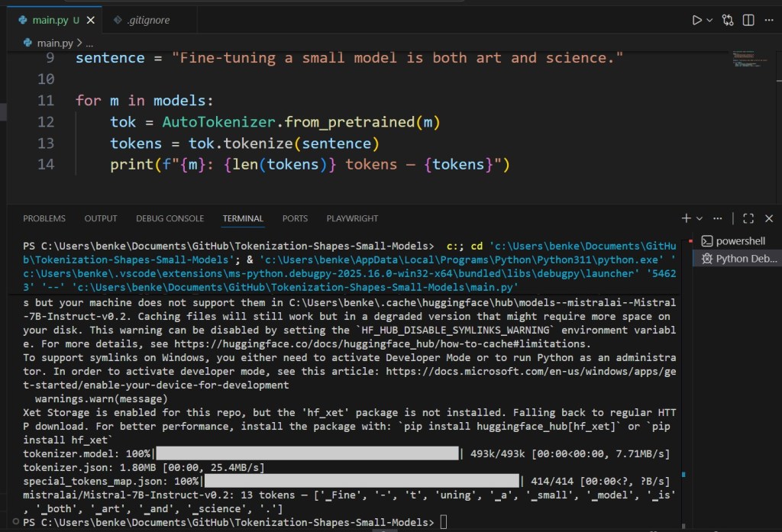Open the DEBUG CONSOLE tab
This screenshot has width=782, height=532.
point(170,218)
